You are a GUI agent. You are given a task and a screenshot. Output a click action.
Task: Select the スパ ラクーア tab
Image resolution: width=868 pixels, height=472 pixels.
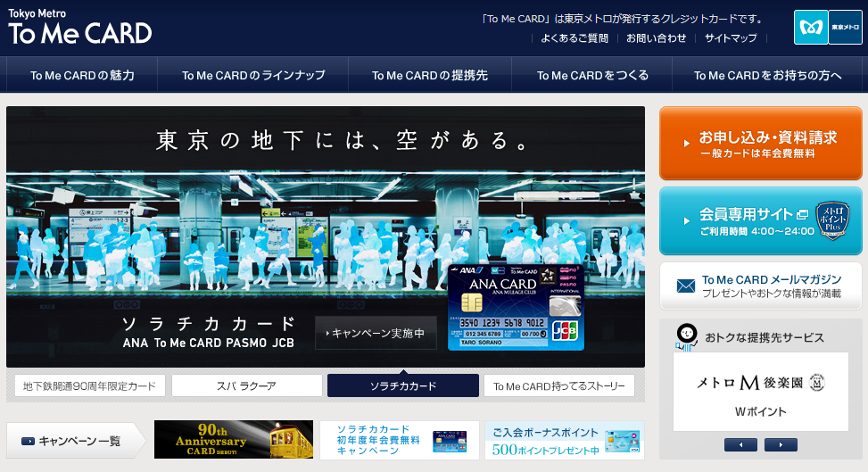pos(246,385)
